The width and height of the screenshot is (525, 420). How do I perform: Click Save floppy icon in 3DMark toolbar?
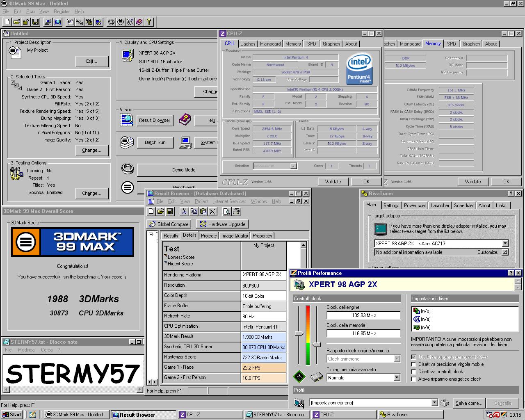coord(35,22)
